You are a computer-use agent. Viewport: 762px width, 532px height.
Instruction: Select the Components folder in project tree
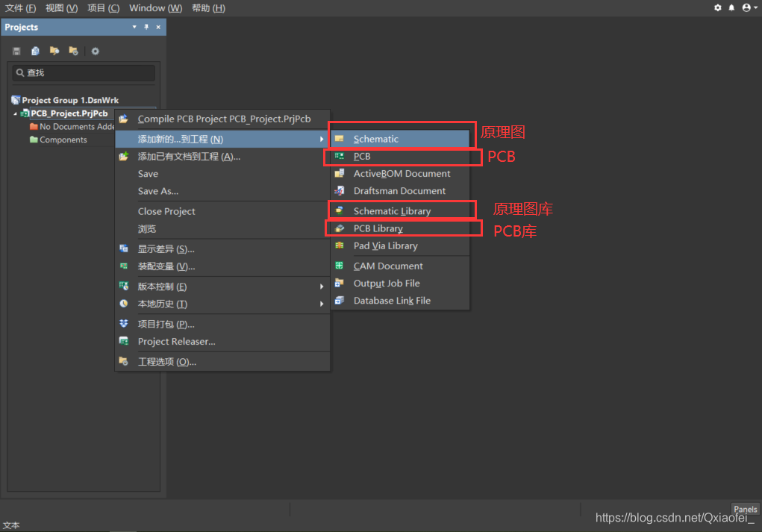63,140
